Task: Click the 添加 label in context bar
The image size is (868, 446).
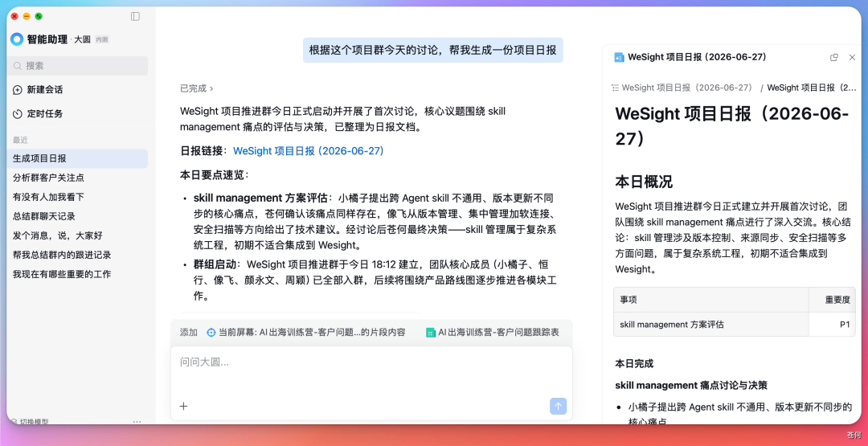Action: [189, 333]
